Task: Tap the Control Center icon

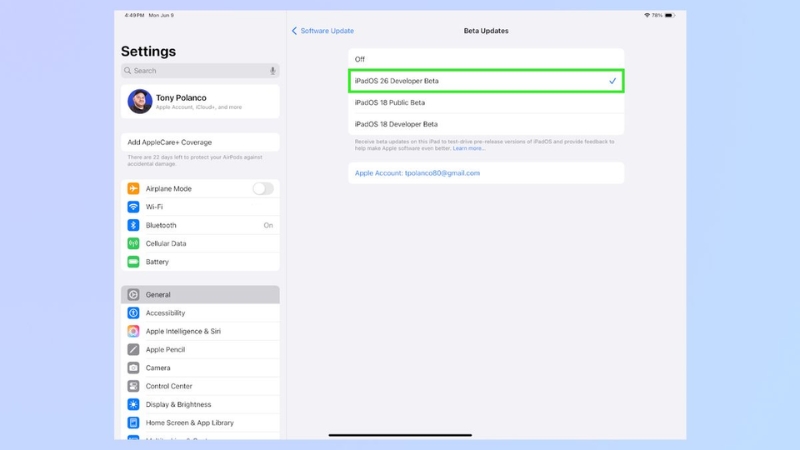Action: [x=133, y=386]
